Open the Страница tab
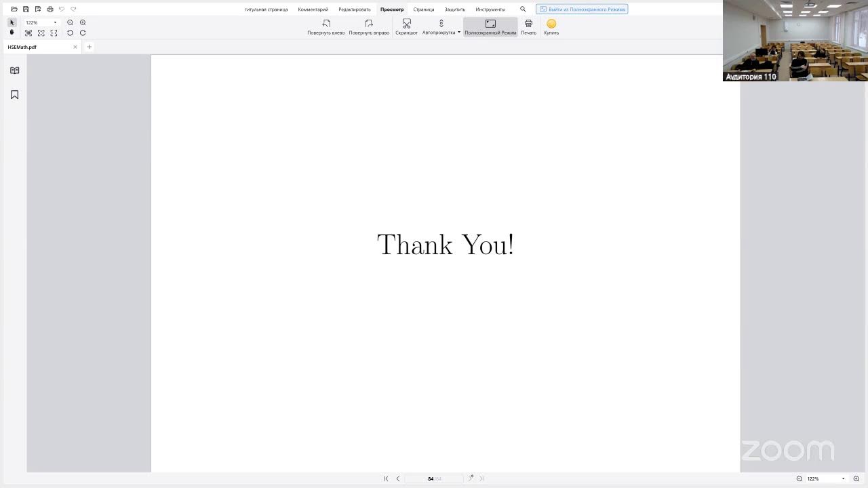This screenshot has width=868, height=488. (x=424, y=9)
